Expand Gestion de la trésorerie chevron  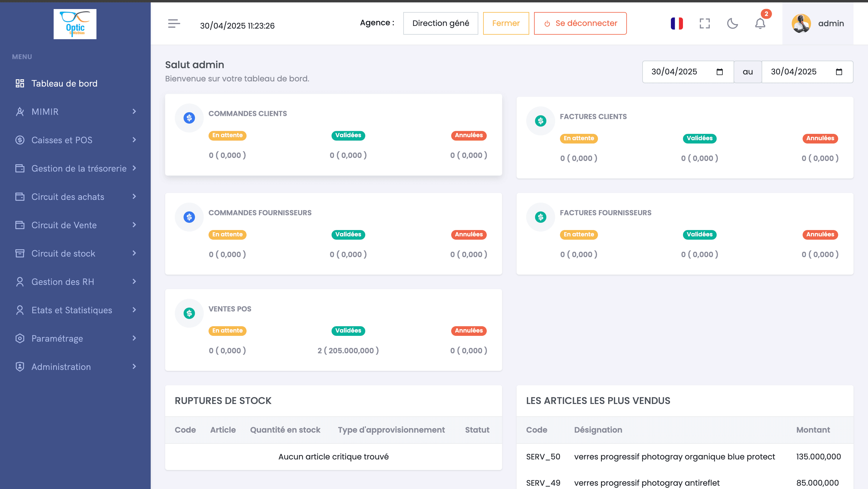(x=134, y=168)
